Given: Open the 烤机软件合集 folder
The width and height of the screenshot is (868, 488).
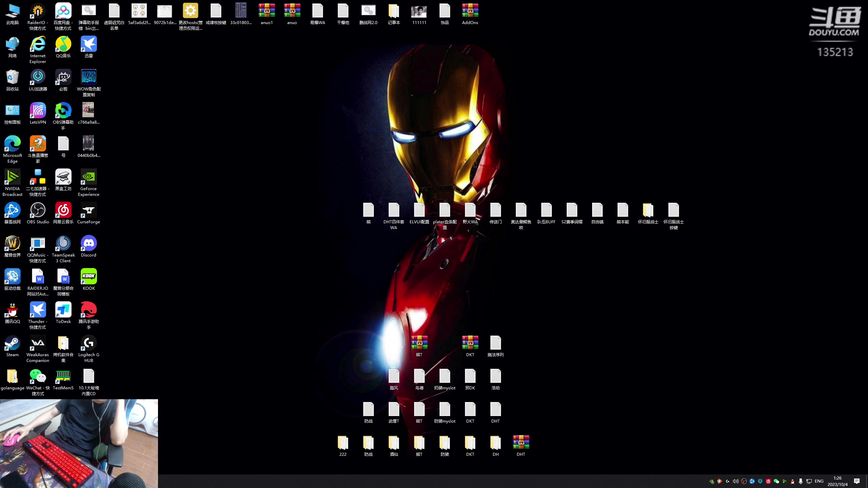Looking at the screenshot, I should pos(63,349).
